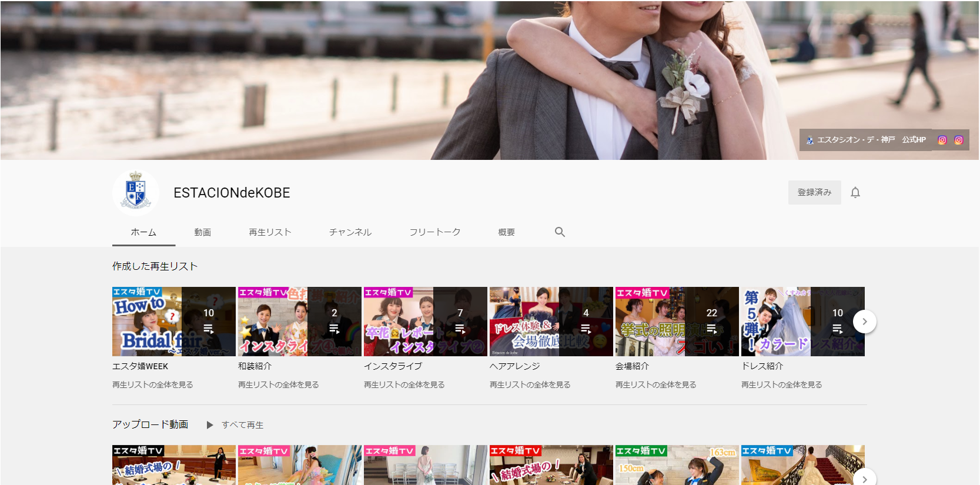Open the first Instagram icon in the banner
This screenshot has height=485, width=980.
pos(942,140)
